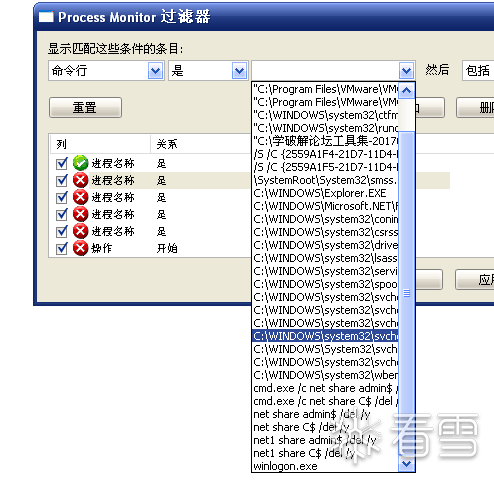The height and width of the screenshot is (482, 494).
Task: Click 操作 label in the filter list
Action: click(102, 248)
